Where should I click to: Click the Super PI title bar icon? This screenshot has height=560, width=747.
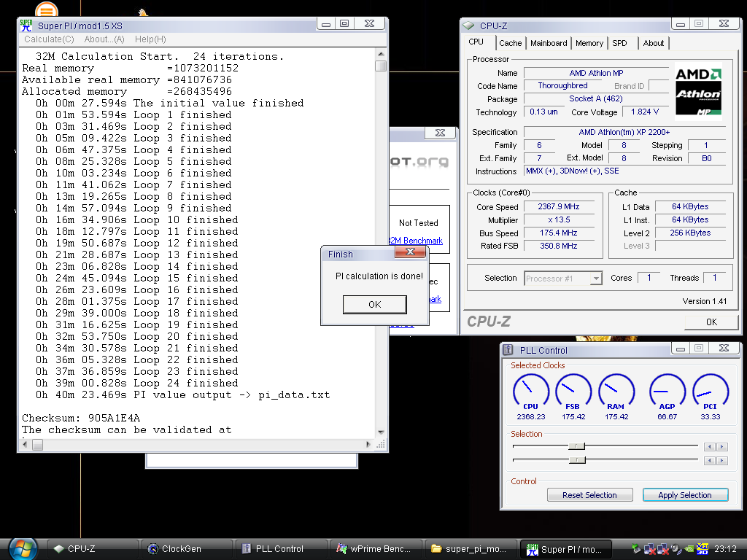[x=27, y=26]
